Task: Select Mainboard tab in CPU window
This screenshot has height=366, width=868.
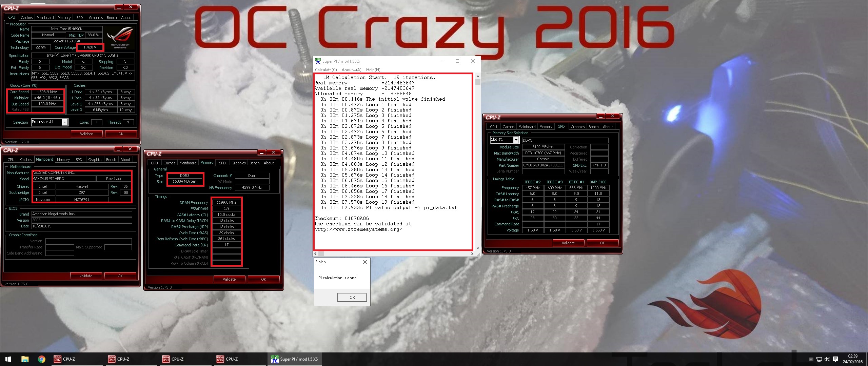Action: click(45, 18)
